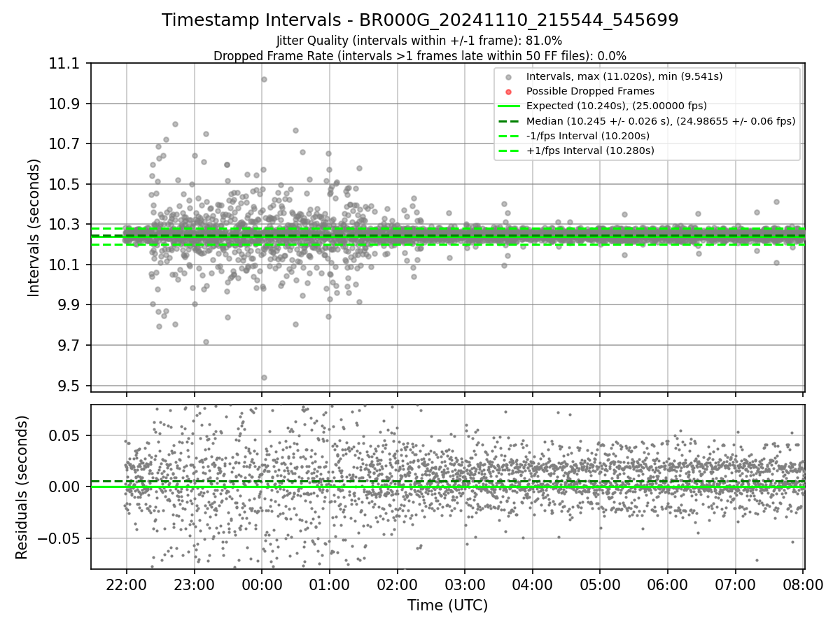Click the plot title 'Timestamp Intervals - BR000G_20241110_215544_545699'
This screenshot has width=840, height=630.
(420, 20)
